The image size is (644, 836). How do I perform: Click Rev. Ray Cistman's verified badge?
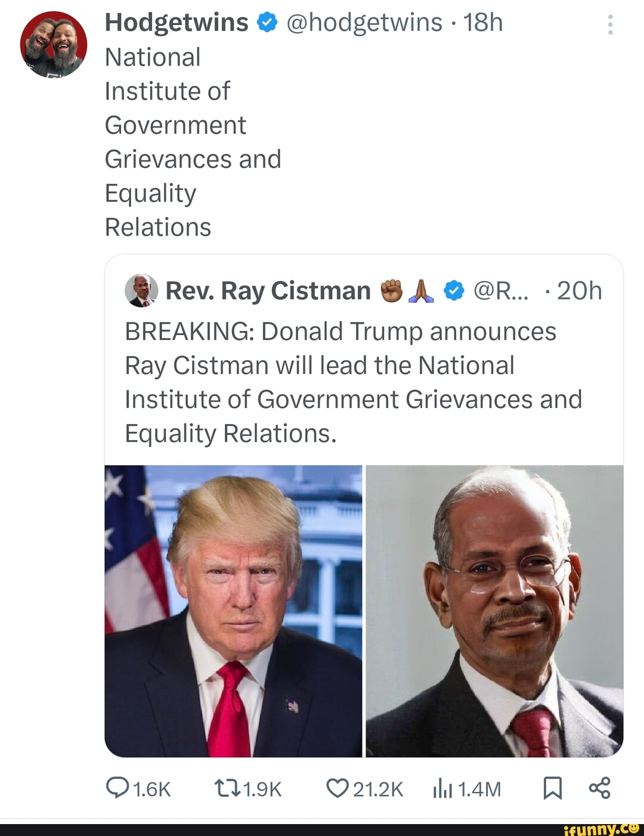point(455,290)
